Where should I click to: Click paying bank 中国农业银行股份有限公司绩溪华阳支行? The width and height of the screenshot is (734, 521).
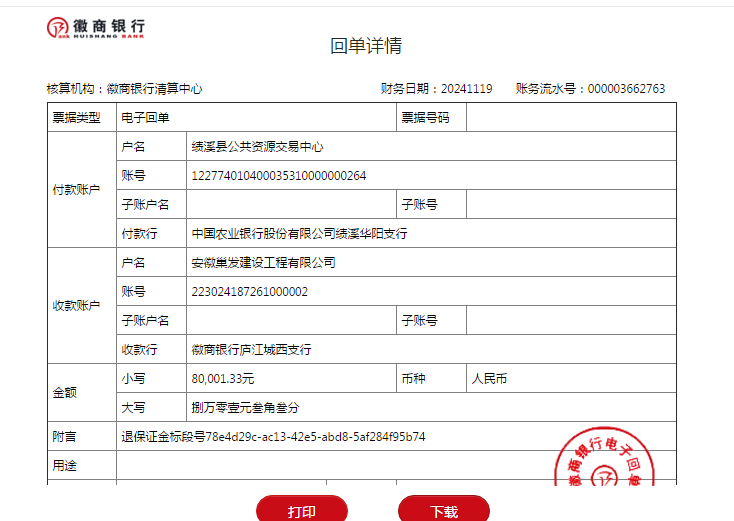pos(299,234)
